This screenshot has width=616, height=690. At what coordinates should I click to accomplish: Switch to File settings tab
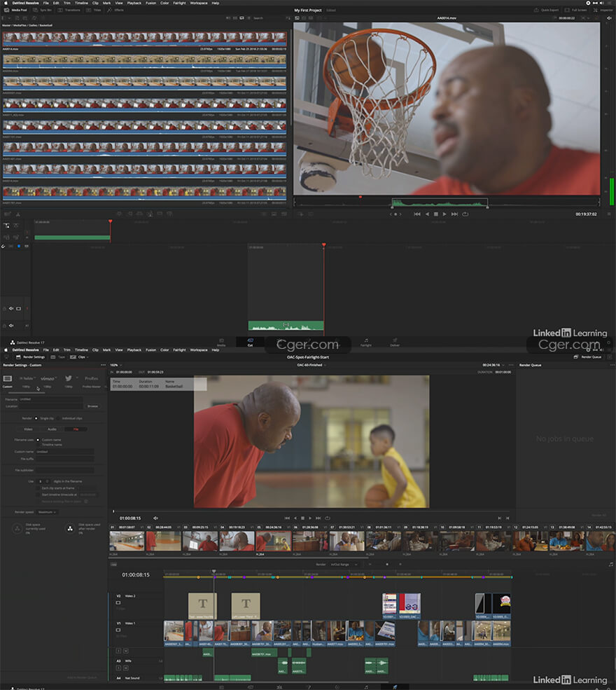coord(76,429)
